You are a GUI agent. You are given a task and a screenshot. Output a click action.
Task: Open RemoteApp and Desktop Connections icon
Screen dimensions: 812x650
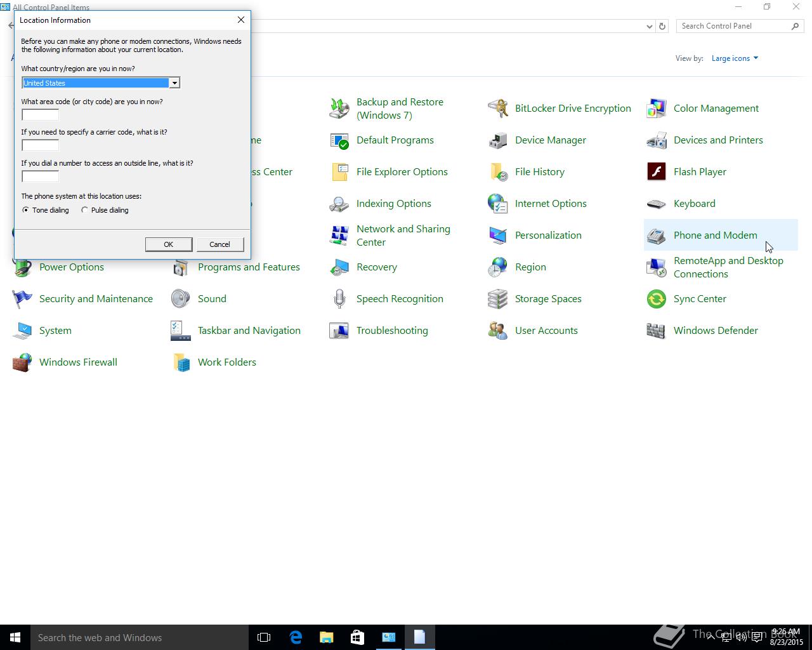(657, 267)
